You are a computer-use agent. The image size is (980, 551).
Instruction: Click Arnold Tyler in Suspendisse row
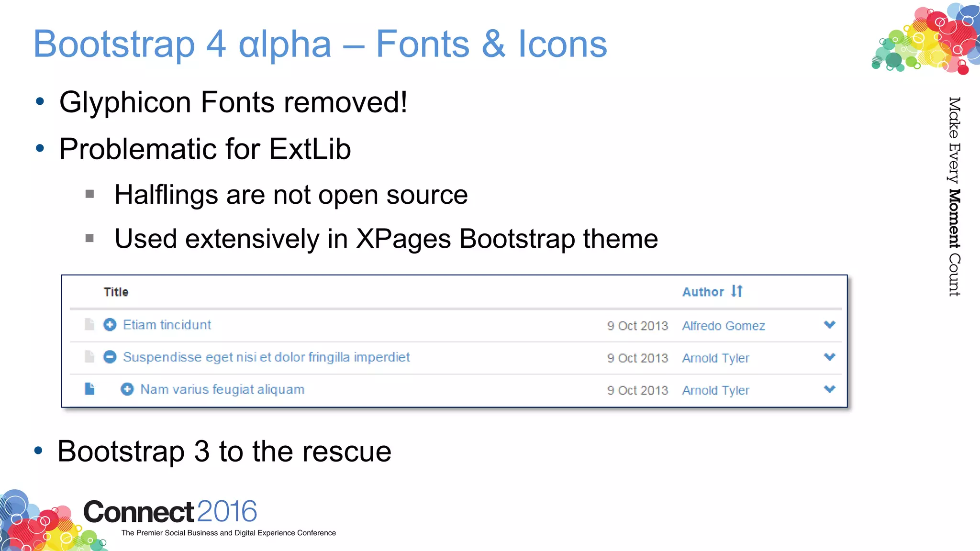716,358
